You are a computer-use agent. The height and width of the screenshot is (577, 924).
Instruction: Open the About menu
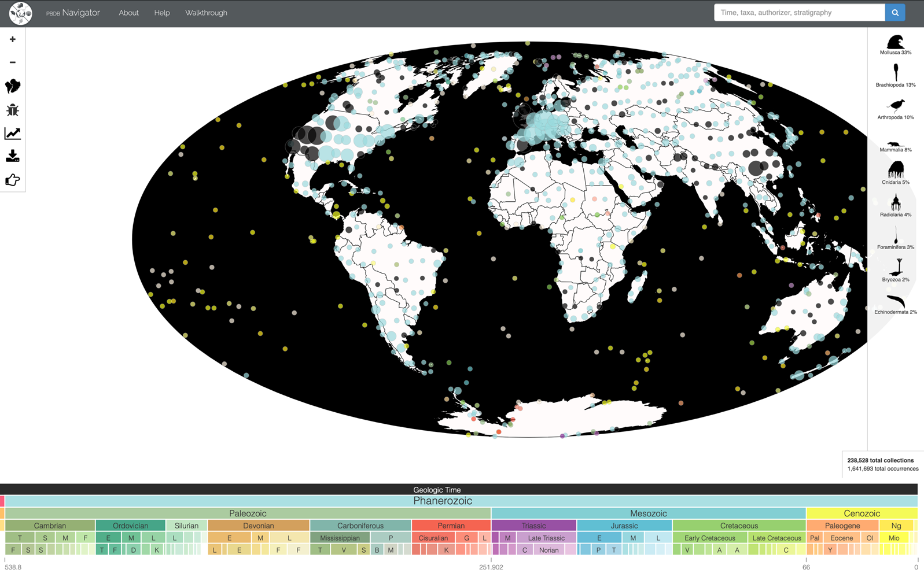[128, 13]
